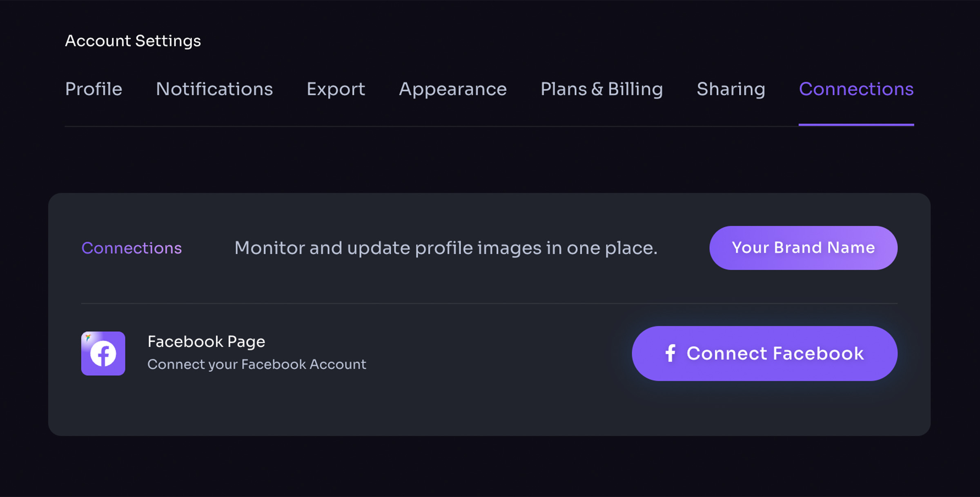The height and width of the screenshot is (497, 980).
Task: Click the purple Connections section label
Action: click(131, 248)
